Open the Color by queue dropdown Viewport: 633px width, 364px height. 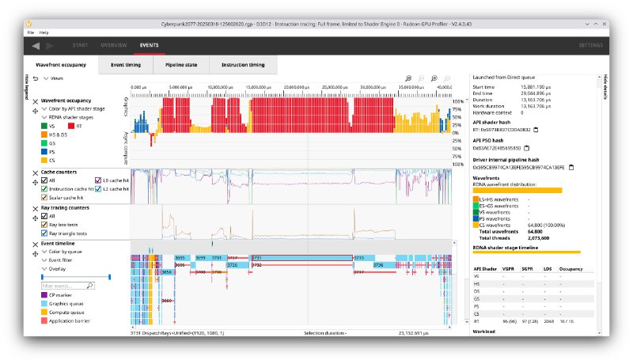point(62,252)
